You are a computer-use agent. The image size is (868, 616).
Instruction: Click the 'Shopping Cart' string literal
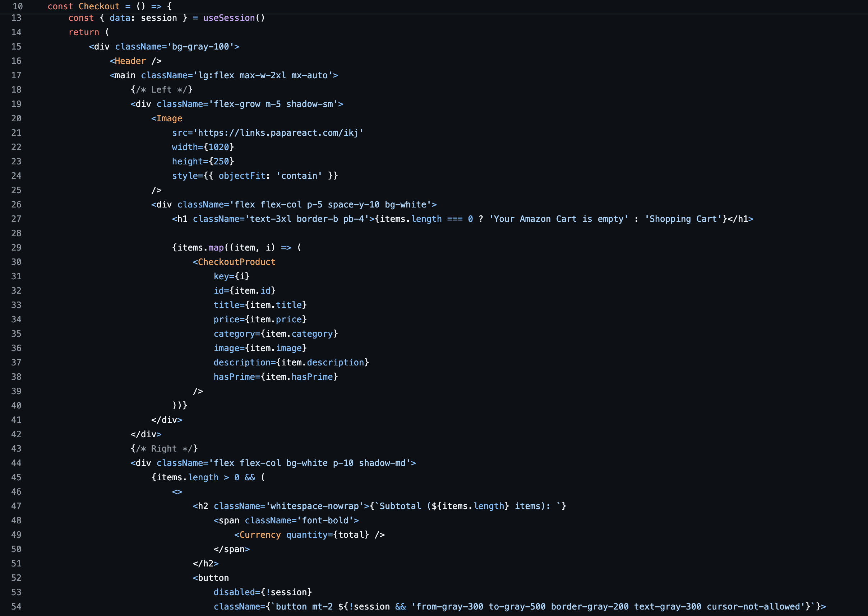683,219
